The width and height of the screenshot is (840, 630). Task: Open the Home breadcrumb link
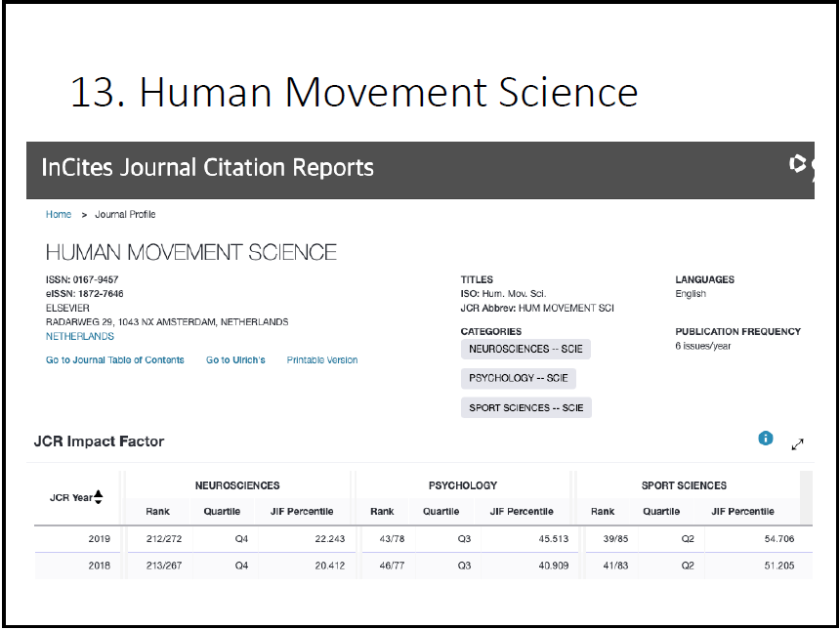pos(59,214)
